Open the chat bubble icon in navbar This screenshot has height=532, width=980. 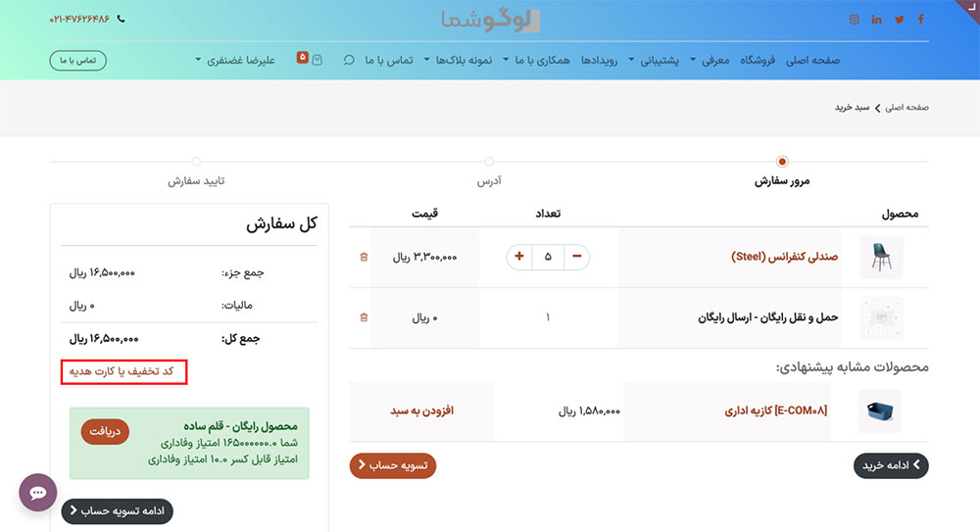click(349, 60)
